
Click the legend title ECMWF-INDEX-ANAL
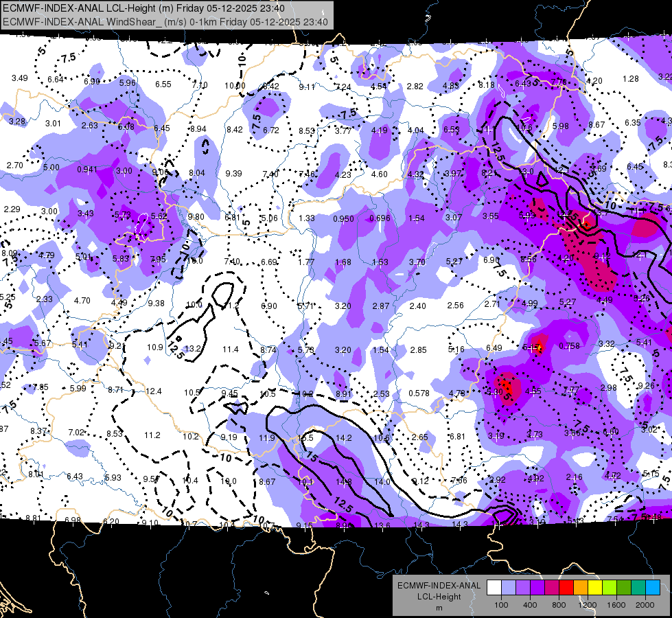(x=439, y=586)
